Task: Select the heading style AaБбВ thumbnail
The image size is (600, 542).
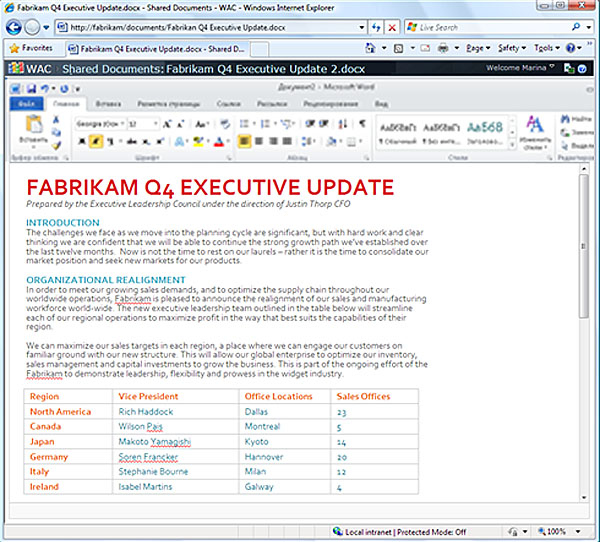Action: click(485, 132)
